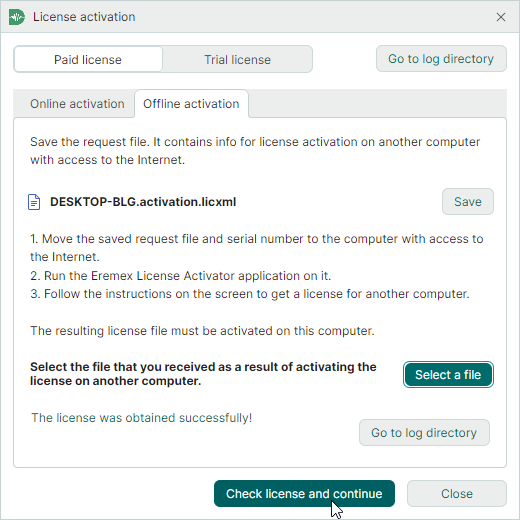Click the bold Select the file instruction text
Viewport: 520px width, 520px height.
tap(203, 374)
